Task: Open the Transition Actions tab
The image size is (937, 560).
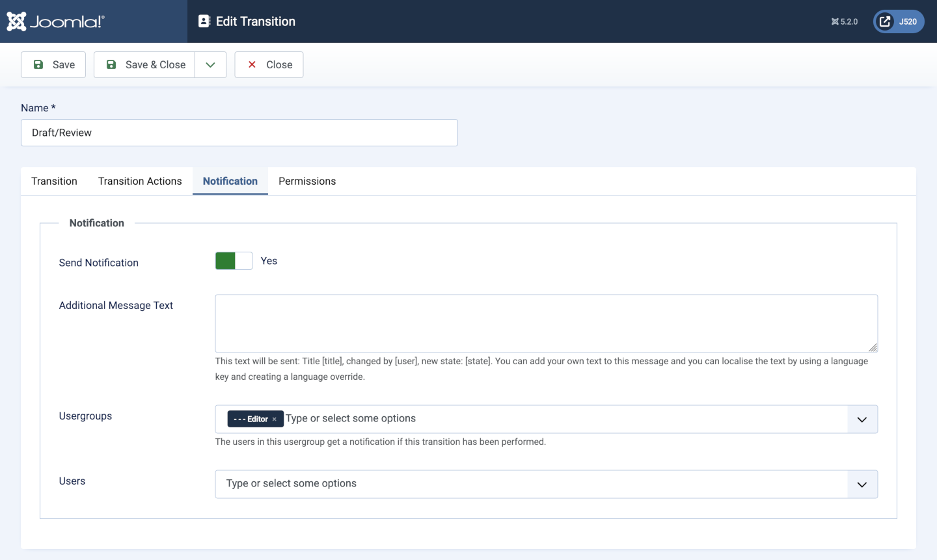Action: point(140,181)
